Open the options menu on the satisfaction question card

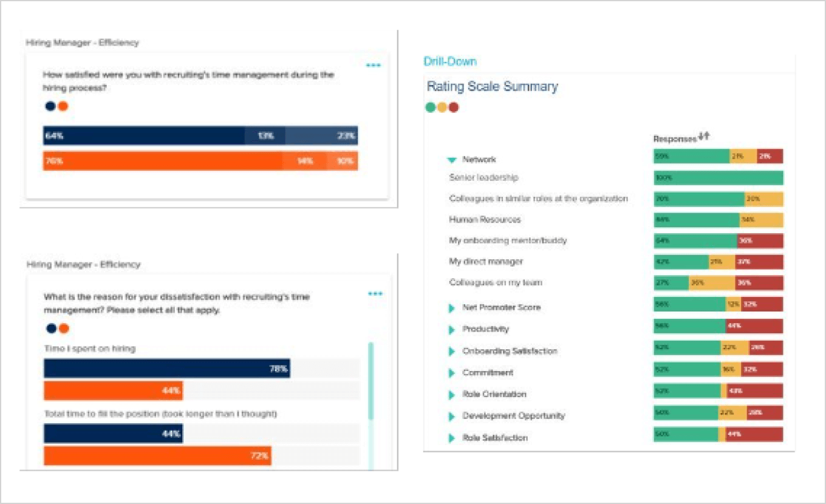pos(375,64)
